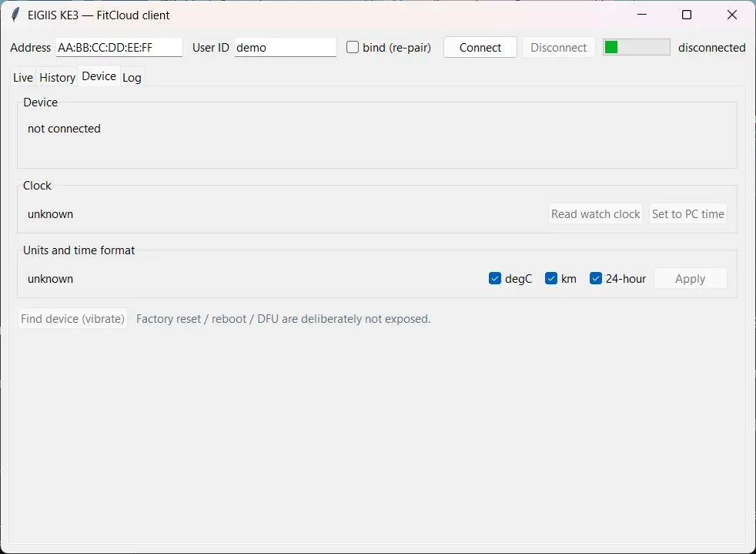The image size is (756, 554).
Task: Click the Disconnect button
Action: click(558, 47)
